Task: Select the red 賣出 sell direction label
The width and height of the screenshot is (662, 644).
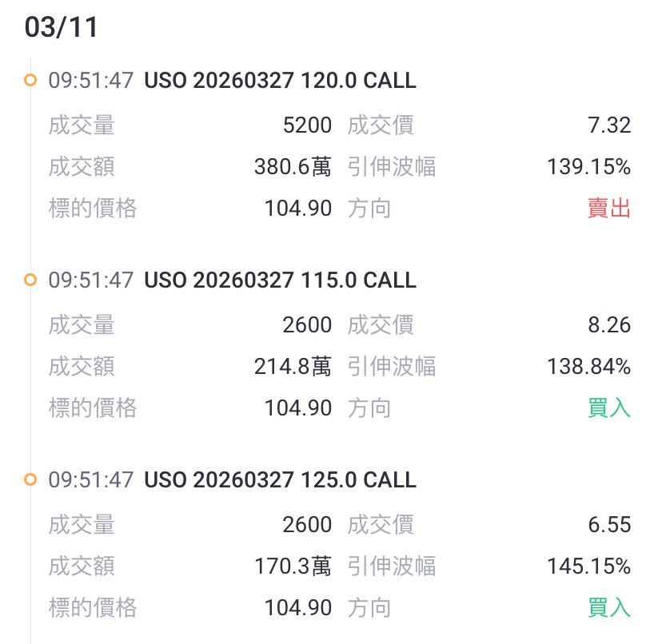Action: (608, 208)
